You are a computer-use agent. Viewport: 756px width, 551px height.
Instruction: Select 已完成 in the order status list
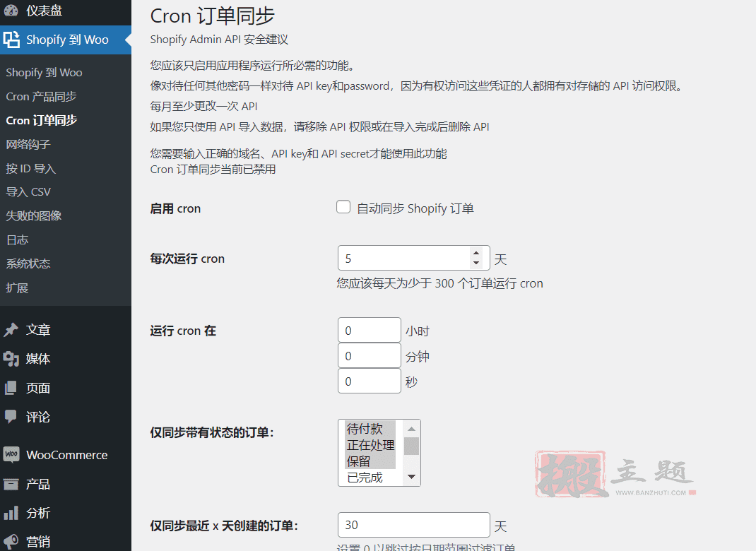coord(370,478)
